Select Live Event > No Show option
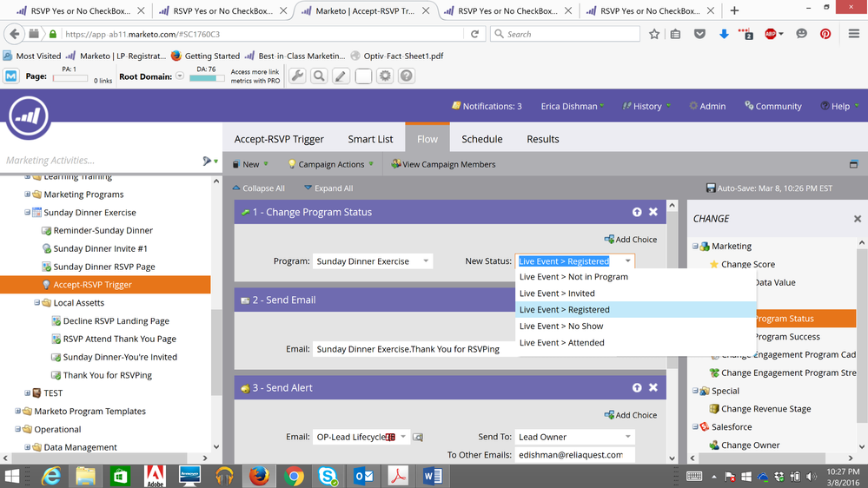Image resolution: width=868 pixels, height=488 pixels. point(635,326)
